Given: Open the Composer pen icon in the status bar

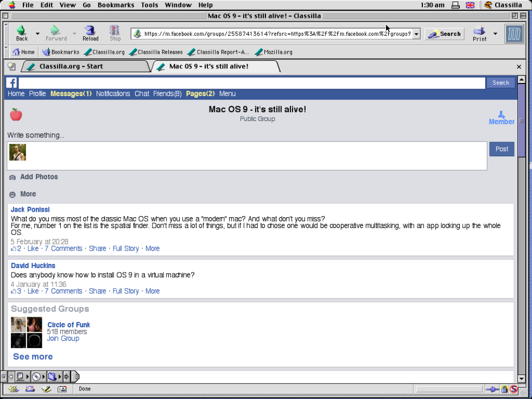Looking at the screenshot, I should 46,389.
